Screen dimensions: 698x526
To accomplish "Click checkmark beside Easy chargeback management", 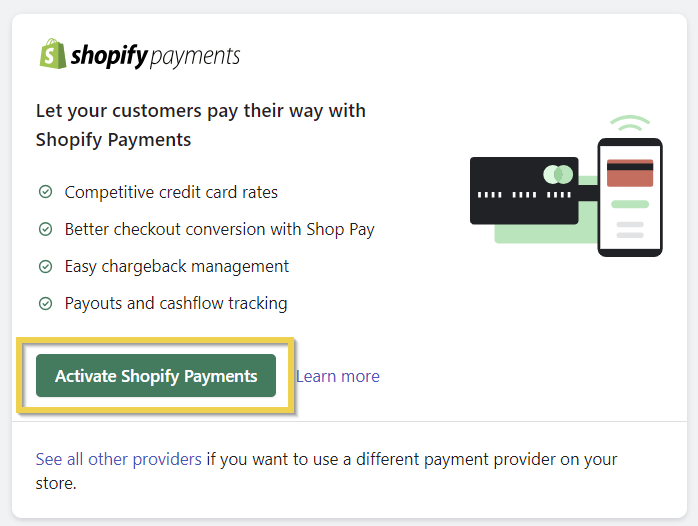I will [x=45, y=266].
